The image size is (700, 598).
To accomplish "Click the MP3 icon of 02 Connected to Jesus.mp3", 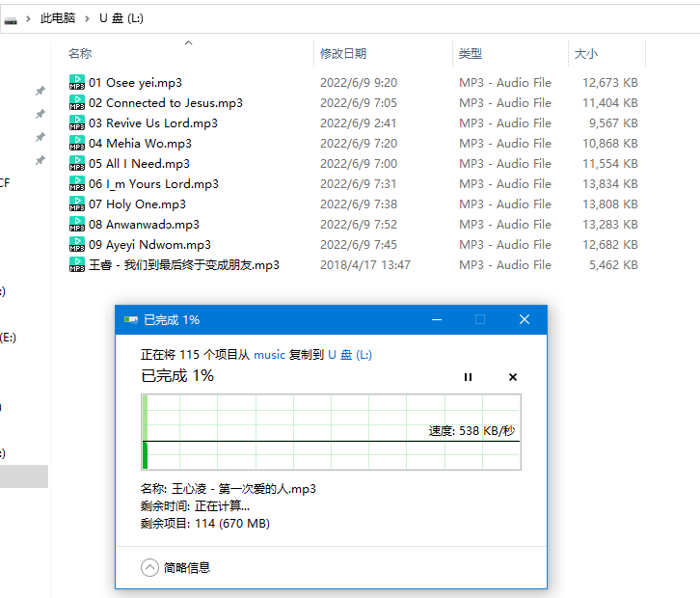I will (77, 102).
